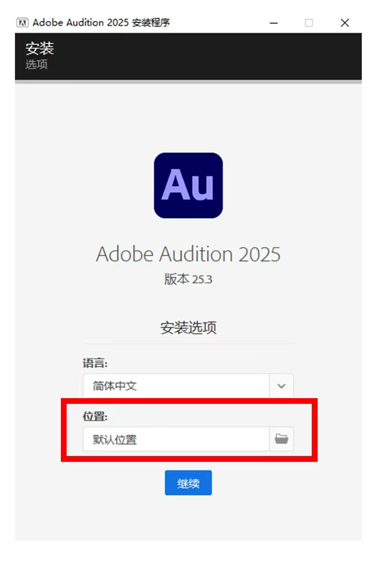Click the blue 继续 button
The width and height of the screenshot is (375, 588).
188,483
